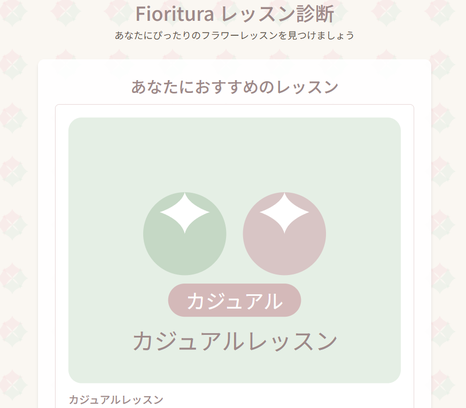The height and width of the screenshot is (408, 466).
Task: Click the flower motif in the top-left page corner
Action: [13, 11]
